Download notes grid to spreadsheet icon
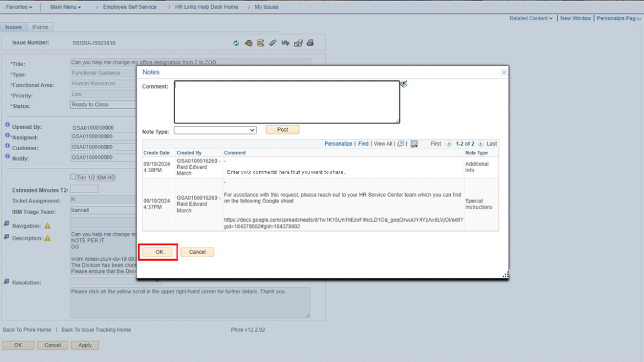Image resolution: width=644 pixels, height=362 pixels. pyautogui.click(x=414, y=144)
